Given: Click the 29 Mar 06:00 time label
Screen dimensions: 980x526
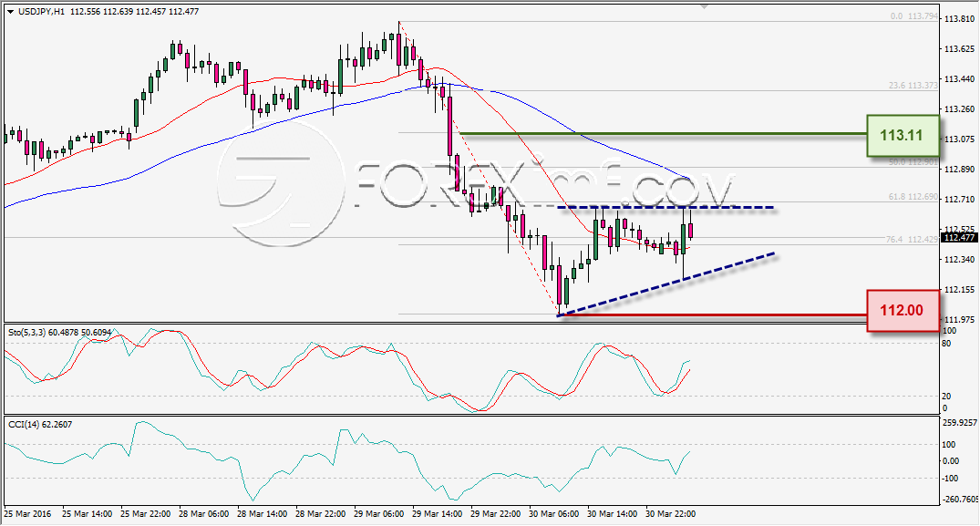Looking at the screenshot, I should [378, 513].
